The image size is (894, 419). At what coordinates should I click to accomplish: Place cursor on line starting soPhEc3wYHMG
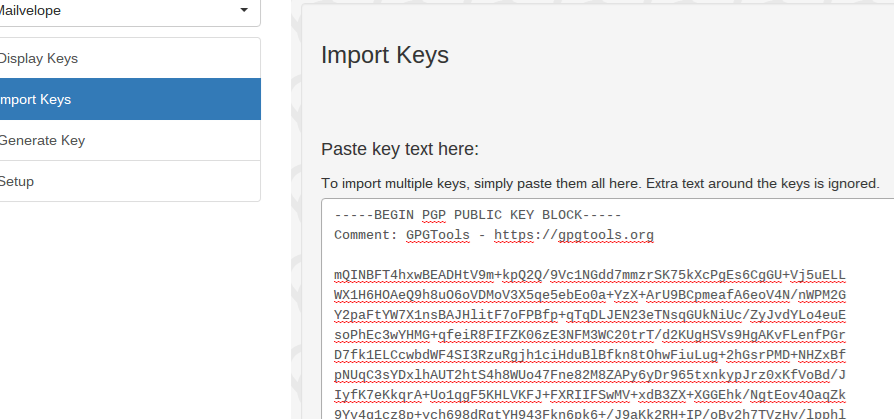click(x=590, y=335)
